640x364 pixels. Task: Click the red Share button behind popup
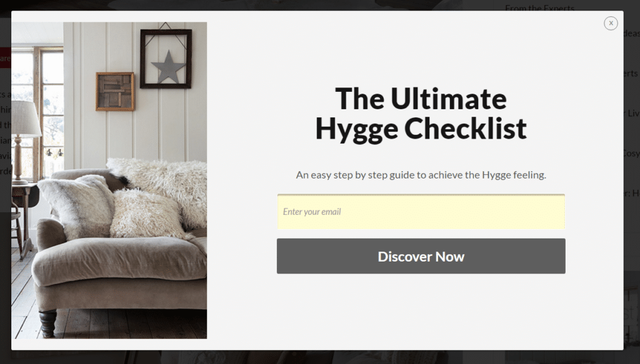5,58
